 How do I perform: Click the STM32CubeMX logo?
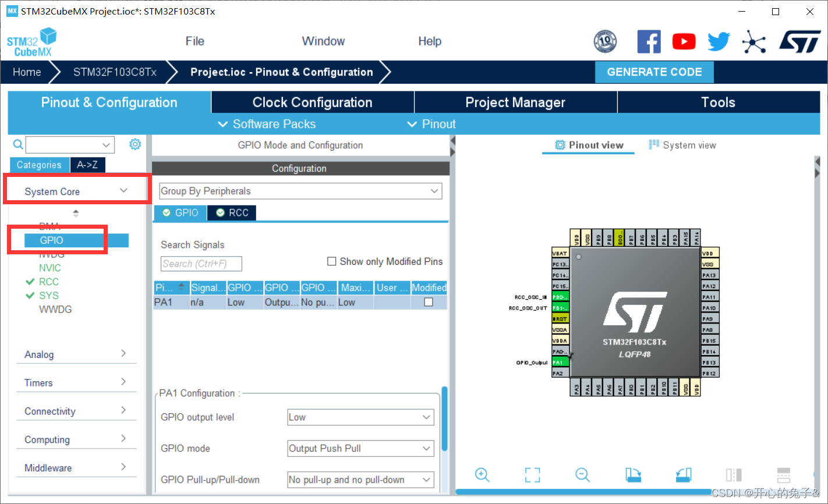(x=31, y=42)
